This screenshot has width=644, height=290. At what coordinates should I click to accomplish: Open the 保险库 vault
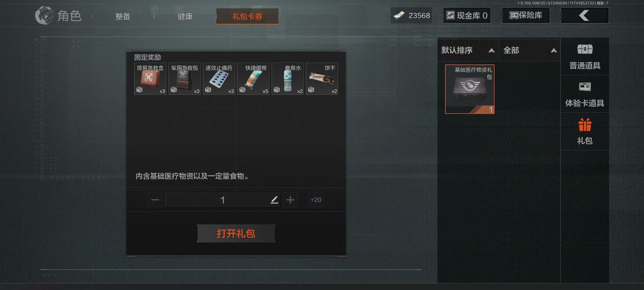pyautogui.click(x=526, y=15)
